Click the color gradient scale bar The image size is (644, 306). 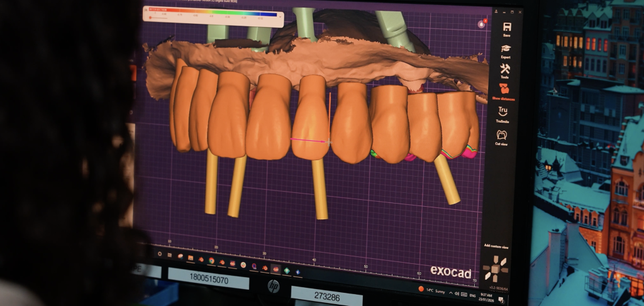(x=213, y=12)
